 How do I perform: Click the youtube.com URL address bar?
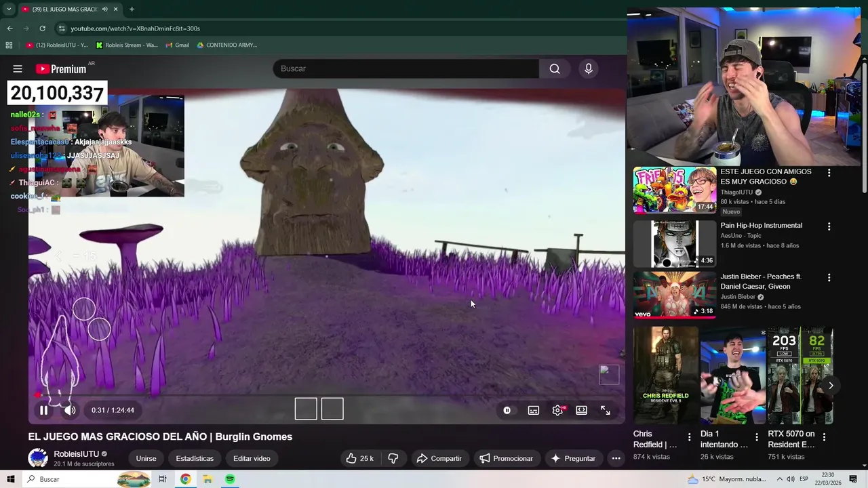135,28
